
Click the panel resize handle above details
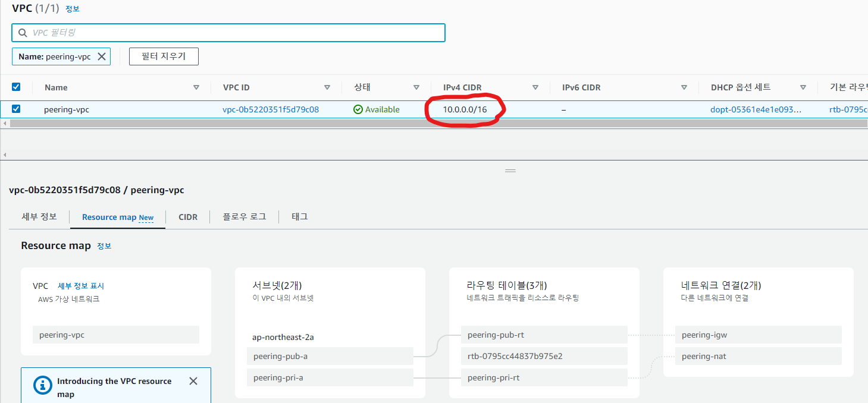510,171
